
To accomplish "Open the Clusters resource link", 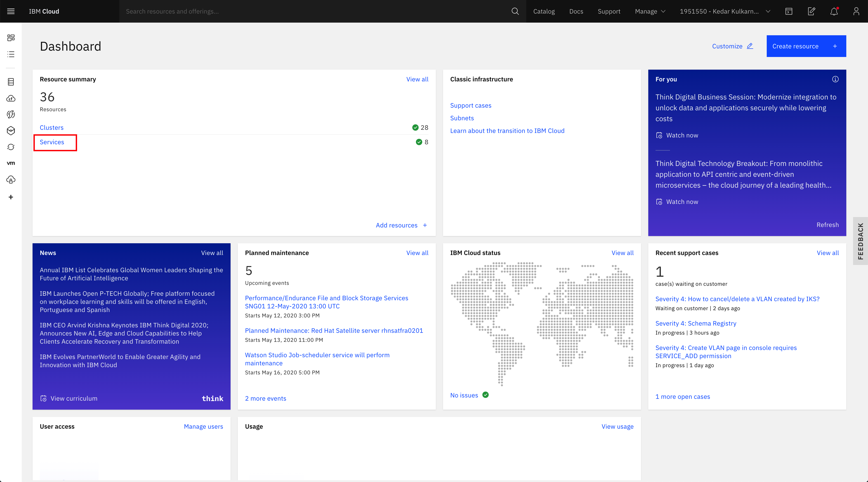I will pyautogui.click(x=52, y=128).
